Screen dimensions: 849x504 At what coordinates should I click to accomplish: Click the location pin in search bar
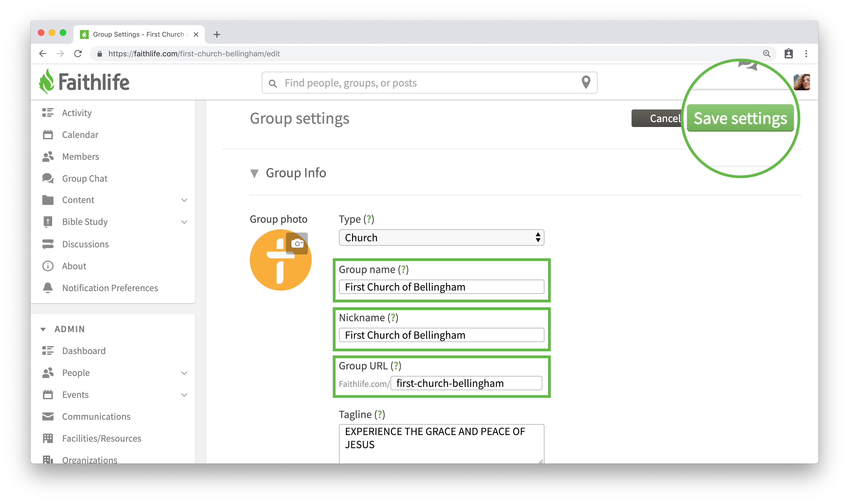pyautogui.click(x=586, y=82)
